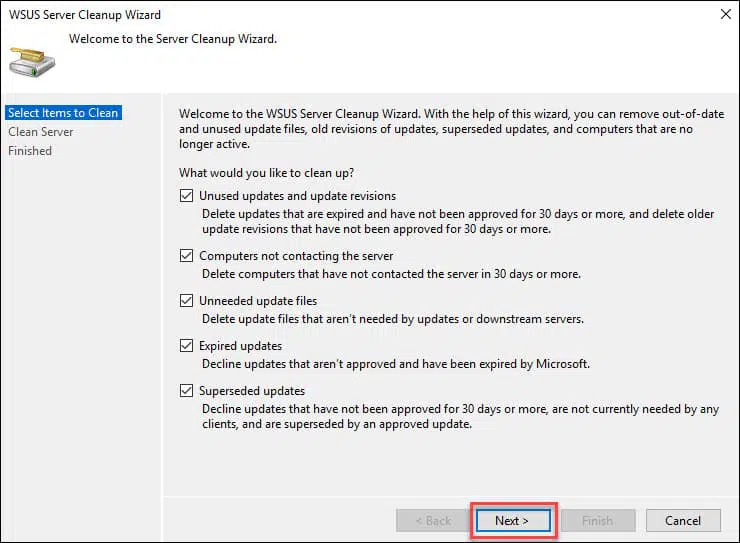Select the Finished step in sidebar
The width and height of the screenshot is (740, 543).
pos(30,151)
